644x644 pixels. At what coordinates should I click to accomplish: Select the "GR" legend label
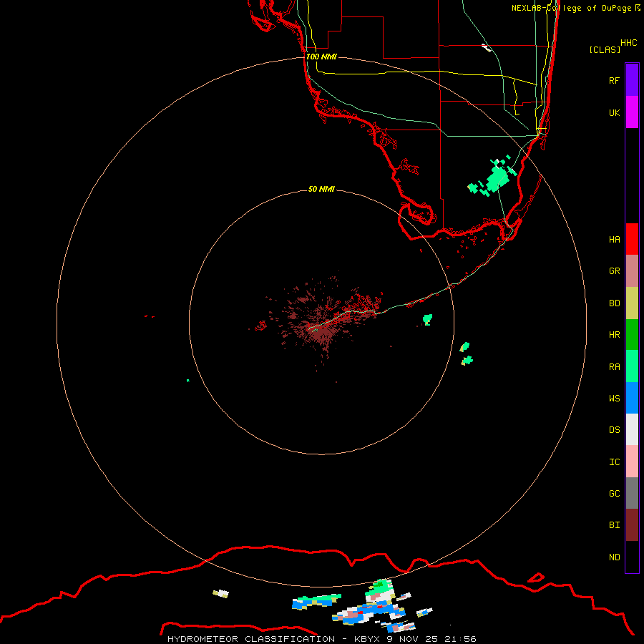(614, 271)
